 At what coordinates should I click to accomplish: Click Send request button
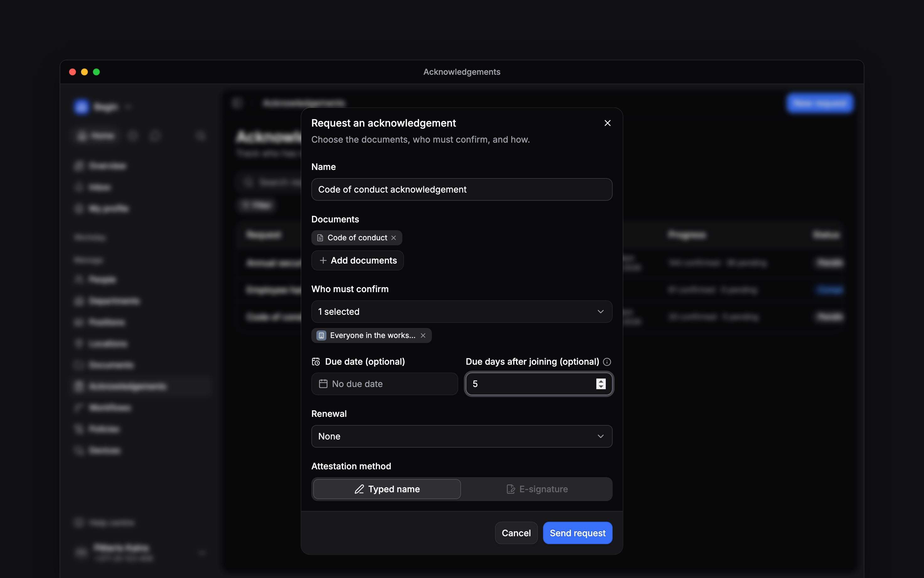pos(577,533)
